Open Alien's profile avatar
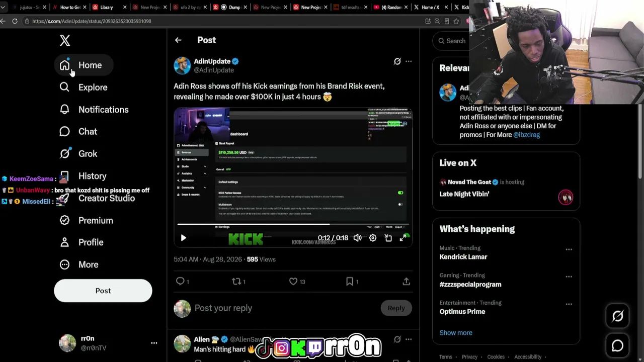The width and height of the screenshot is (644, 362). point(182,343)
